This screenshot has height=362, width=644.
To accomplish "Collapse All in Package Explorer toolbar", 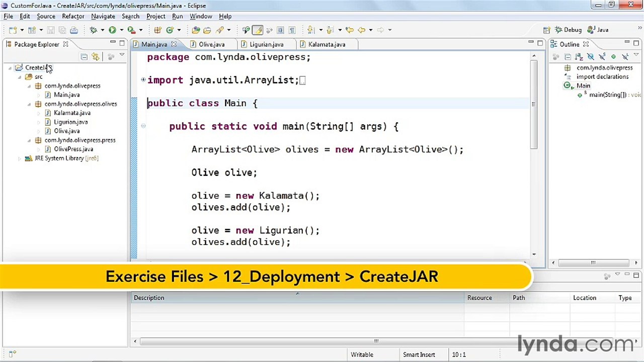I will tap(84, 57).
